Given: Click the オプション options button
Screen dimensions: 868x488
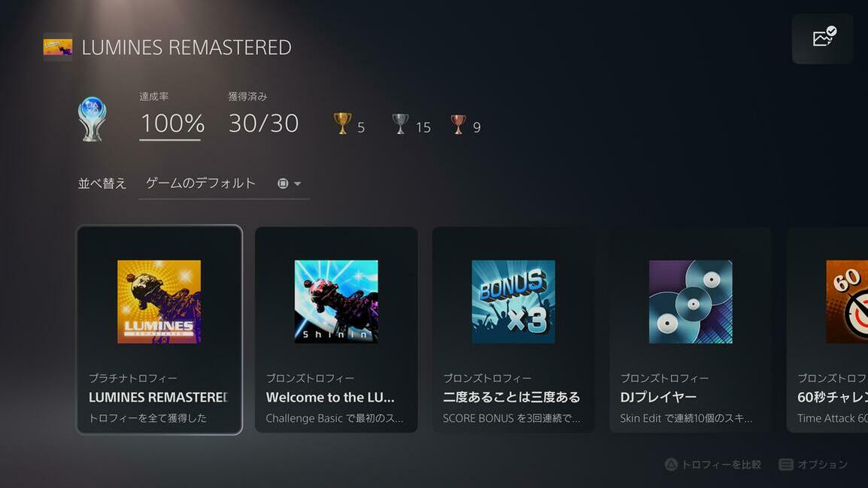Looking at the screenshot, I should (x=813, y=464).
